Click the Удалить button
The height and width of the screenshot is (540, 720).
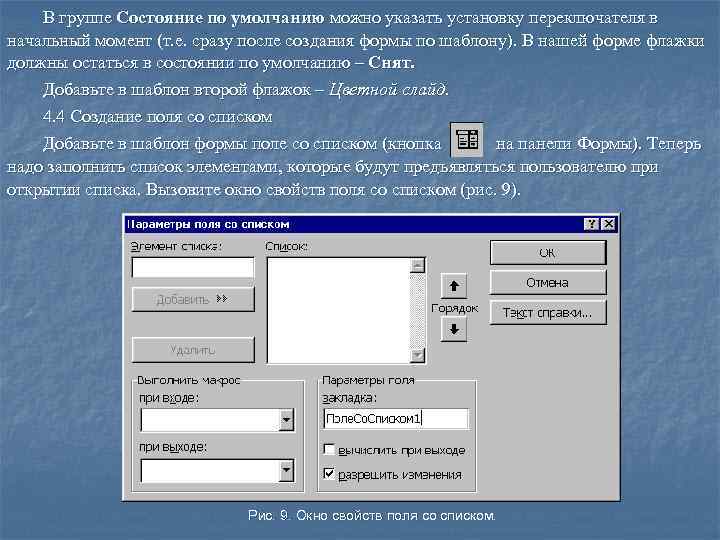pyautogui.click(x=193, y=350)
